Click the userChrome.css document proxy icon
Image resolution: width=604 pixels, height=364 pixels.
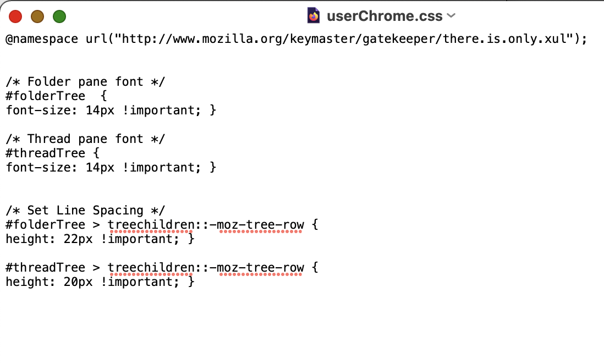click(313, 16)
